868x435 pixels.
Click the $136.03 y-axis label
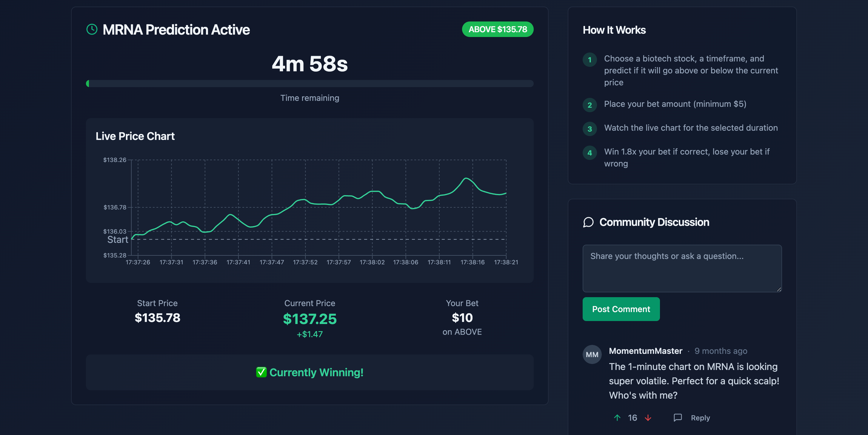point(115,231)
